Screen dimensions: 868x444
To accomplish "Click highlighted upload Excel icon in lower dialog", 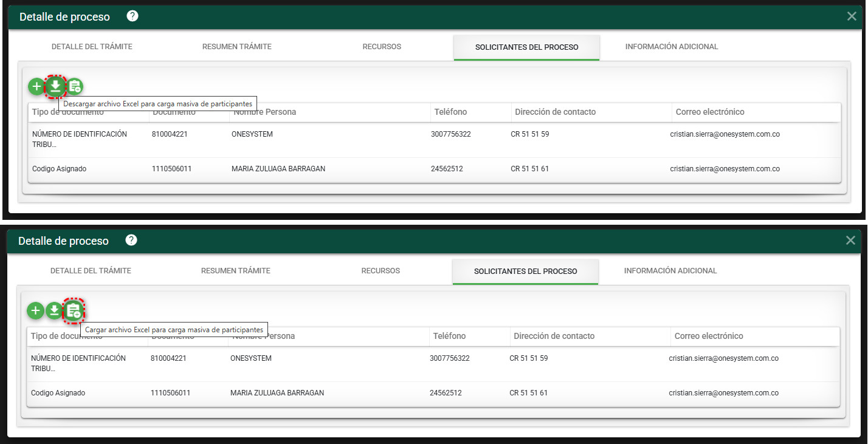I will click(74, 311).
